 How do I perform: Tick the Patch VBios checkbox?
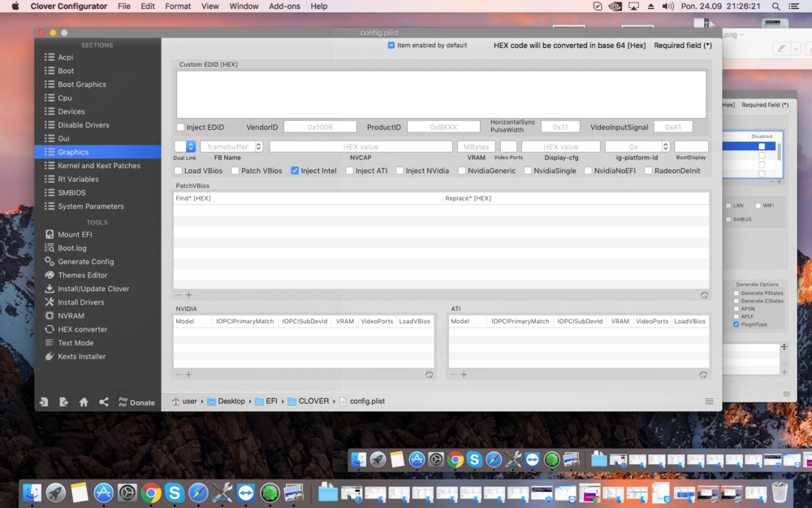[235, 171]
